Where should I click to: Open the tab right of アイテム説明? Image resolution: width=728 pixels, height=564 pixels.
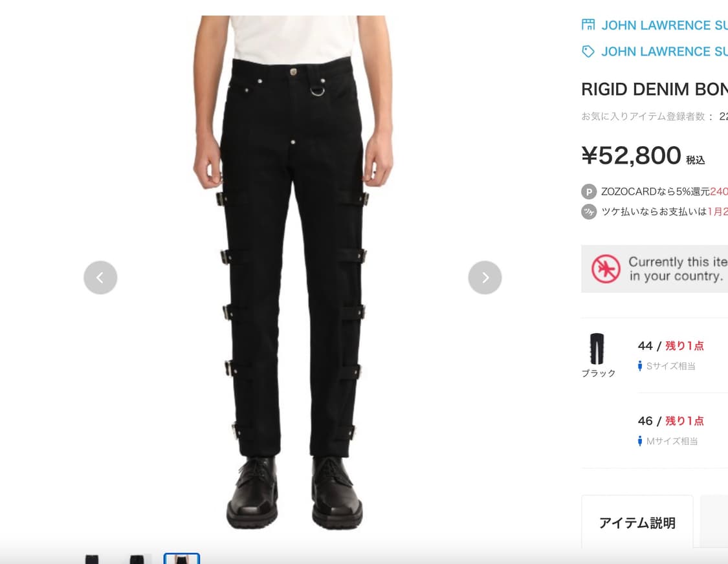tap(714, 521)
